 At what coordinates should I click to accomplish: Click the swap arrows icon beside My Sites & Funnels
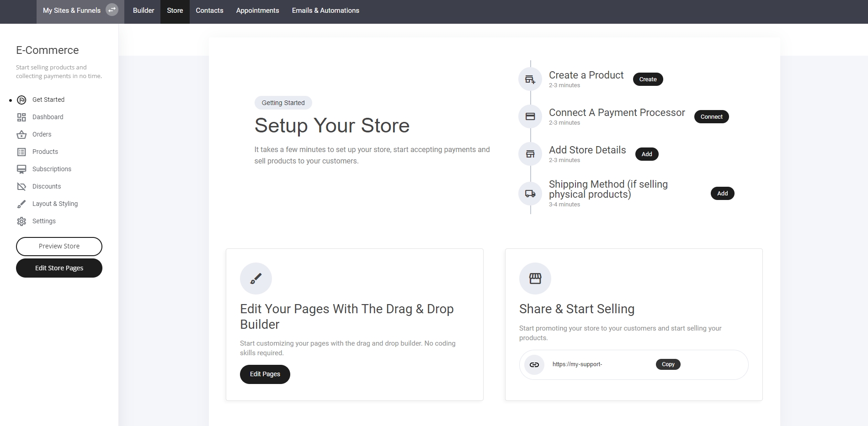112,10
